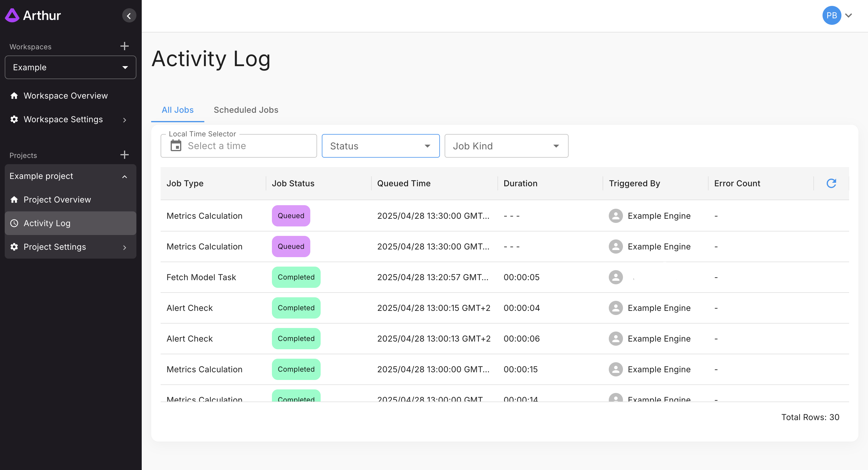
Task: Collapse the sidebar with the chevron button
Action: click(129, 16)
